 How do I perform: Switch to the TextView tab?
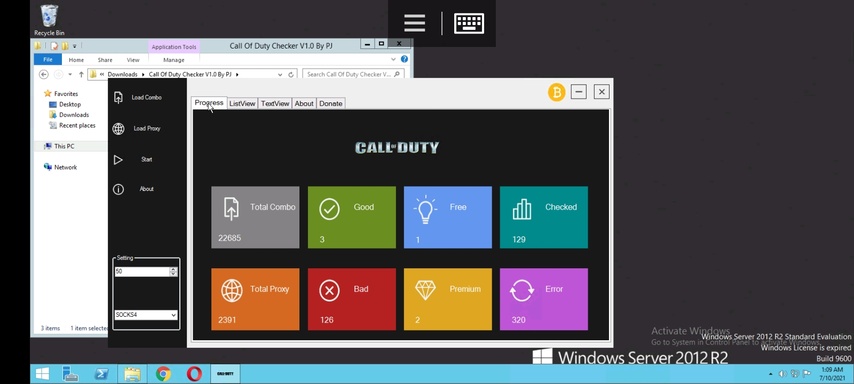[275, 103]
